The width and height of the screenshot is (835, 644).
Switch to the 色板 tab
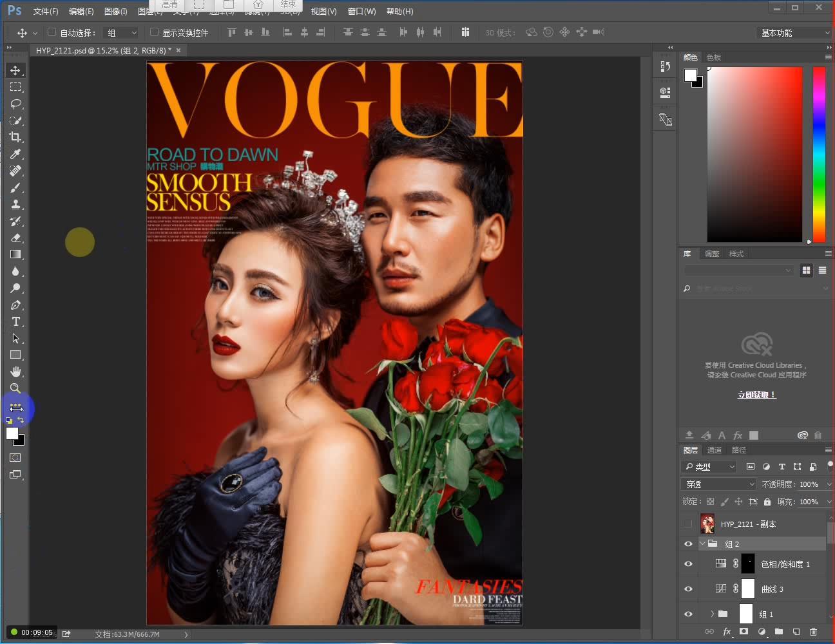coord(714,57)
